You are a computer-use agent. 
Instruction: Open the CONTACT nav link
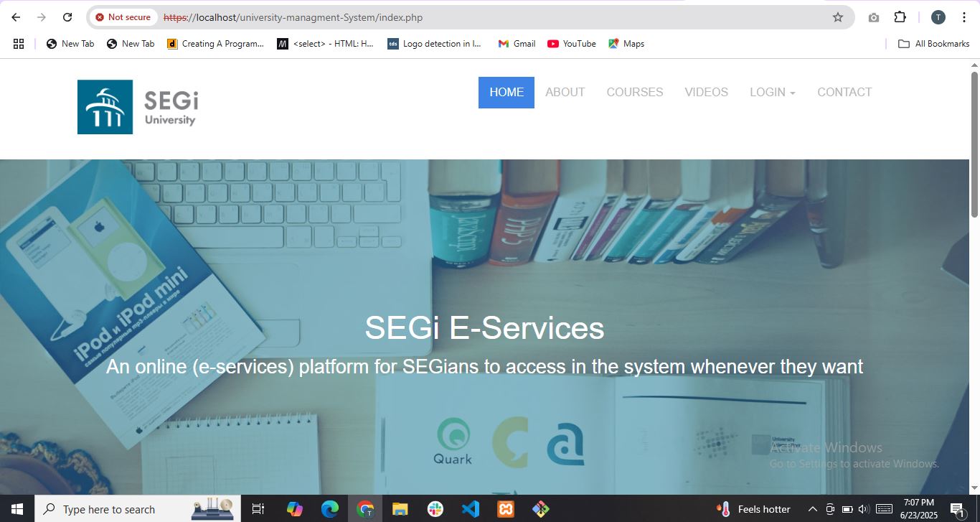pyautogui.click(x=844, y=93)
